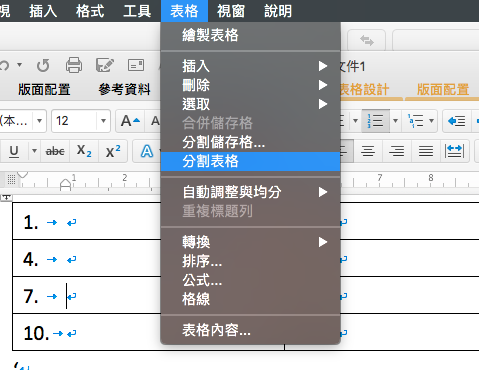Open the font size dropdown arrow

coord(103,121)
